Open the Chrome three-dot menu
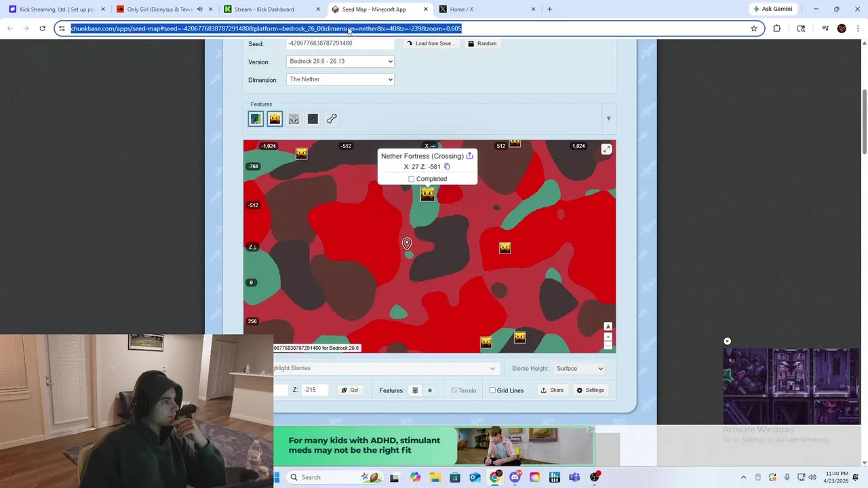Viewport: 868px width, 488px height. 859,28
